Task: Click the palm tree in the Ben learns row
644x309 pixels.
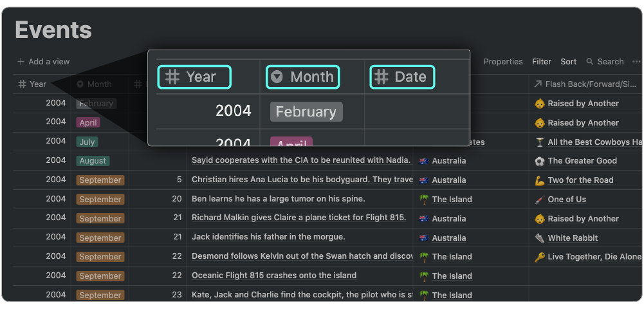Action: coord(424,200)
